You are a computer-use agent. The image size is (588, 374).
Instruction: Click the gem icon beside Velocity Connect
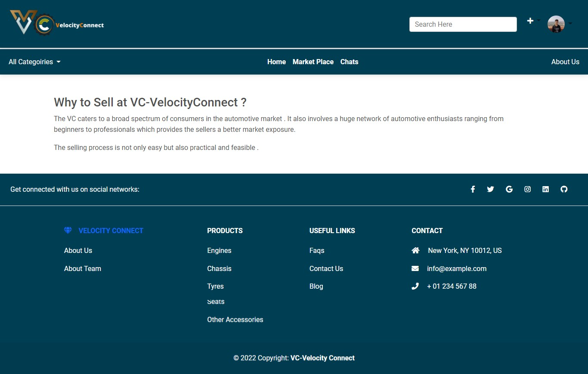pos(68,231)
